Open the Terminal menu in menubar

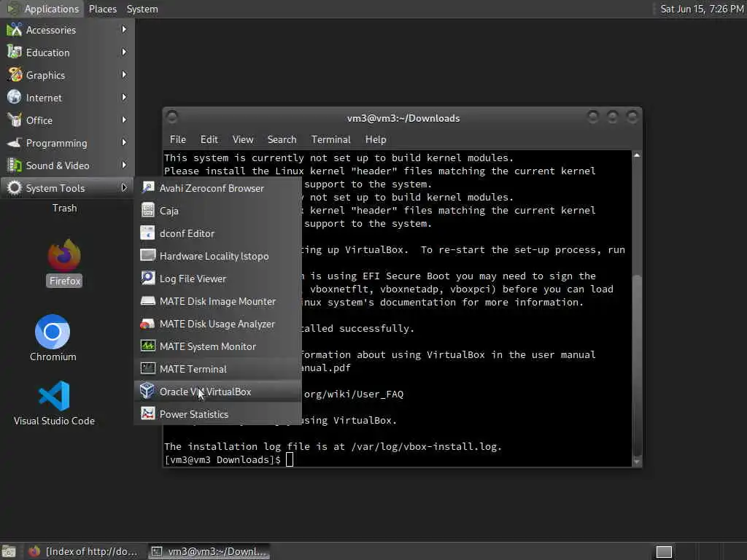330,139
